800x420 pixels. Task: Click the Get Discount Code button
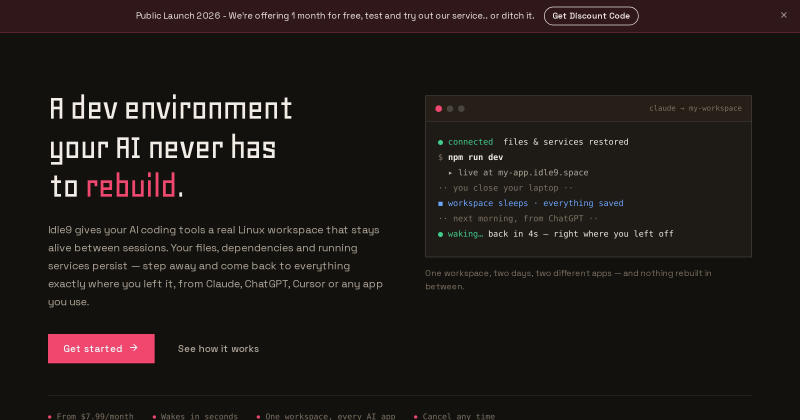(x=591, y=16)
